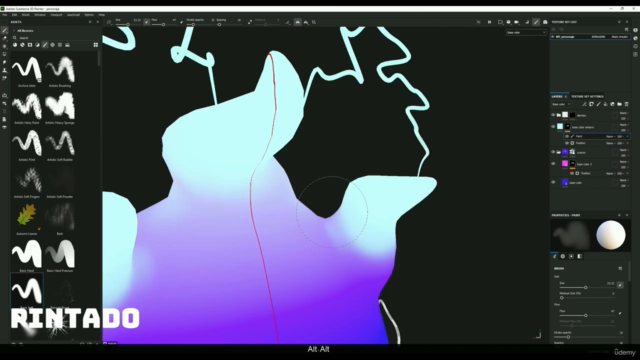
Task: Filter assets by brushes icon
Action: [45, 45]
